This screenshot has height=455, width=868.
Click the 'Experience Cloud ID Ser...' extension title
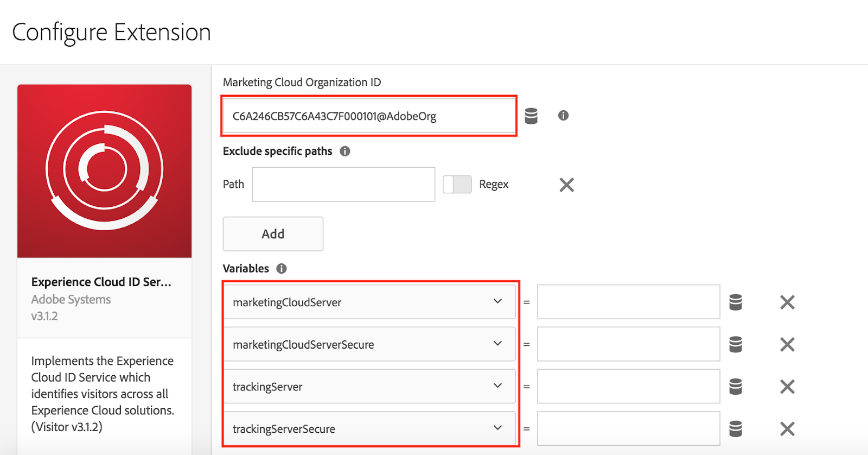point(101,282)
